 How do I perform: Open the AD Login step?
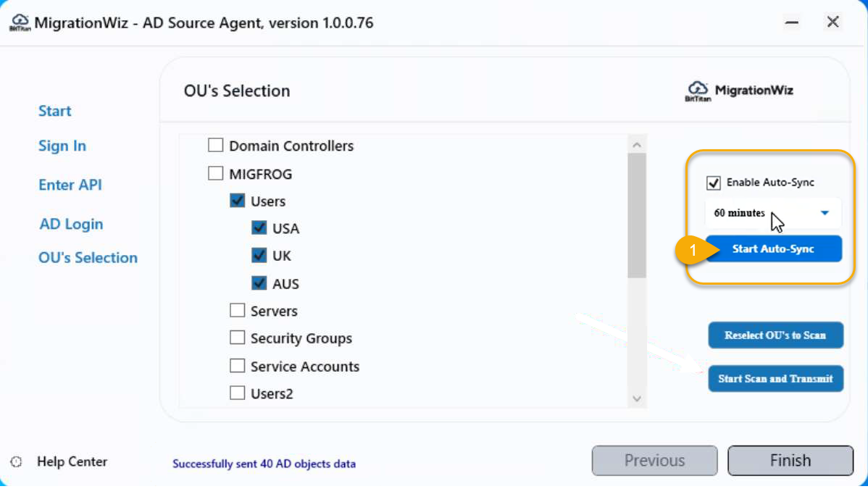pyautogui.click(x=71, y=225)
